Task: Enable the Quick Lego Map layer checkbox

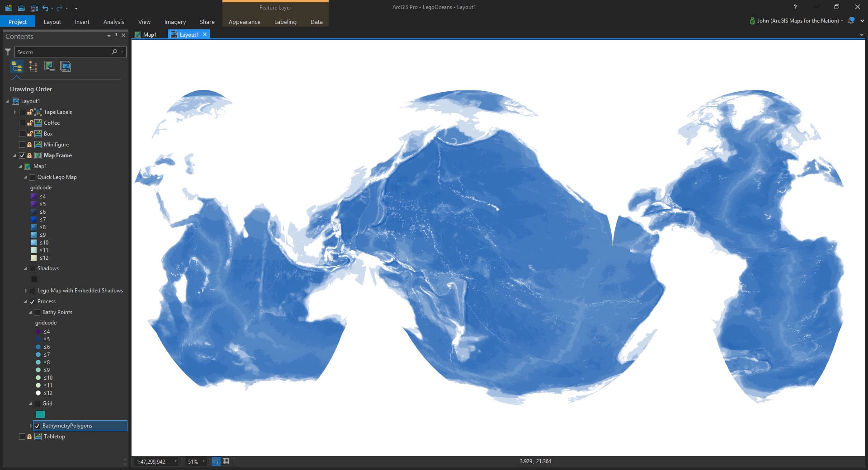Action: 32,177
